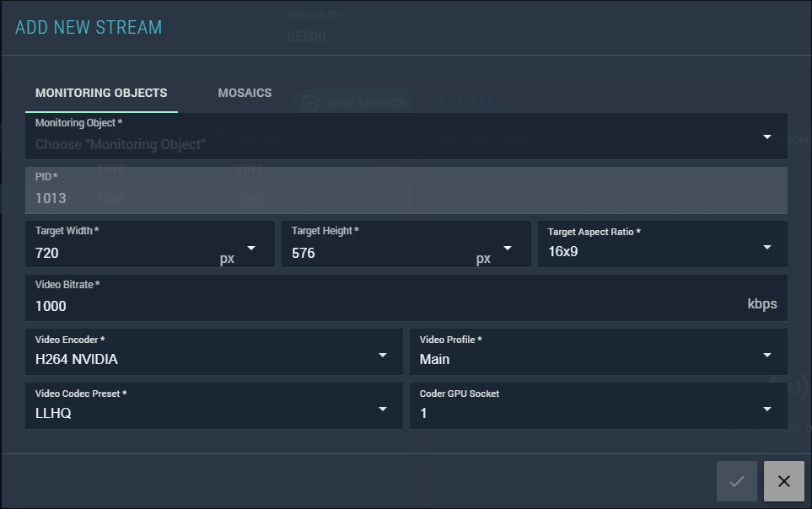Expand the Video Profile dropdown arrow

click(x=766, y=356)
